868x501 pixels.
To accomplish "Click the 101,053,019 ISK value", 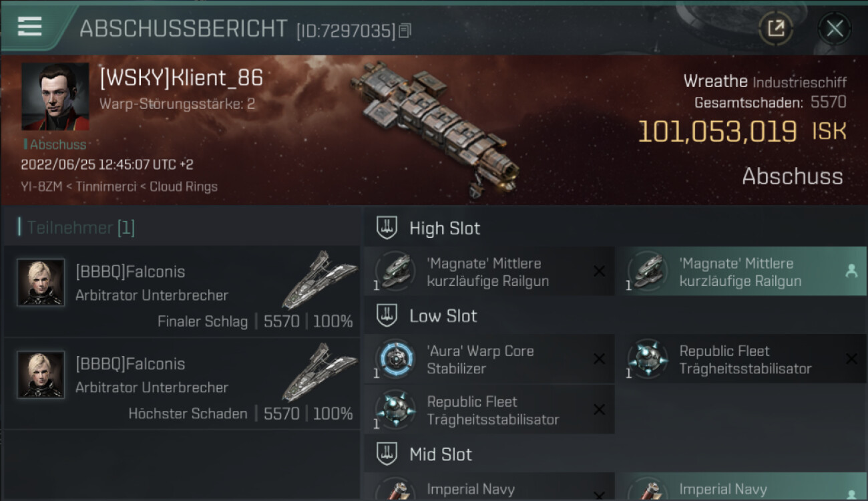I will 718,132.
